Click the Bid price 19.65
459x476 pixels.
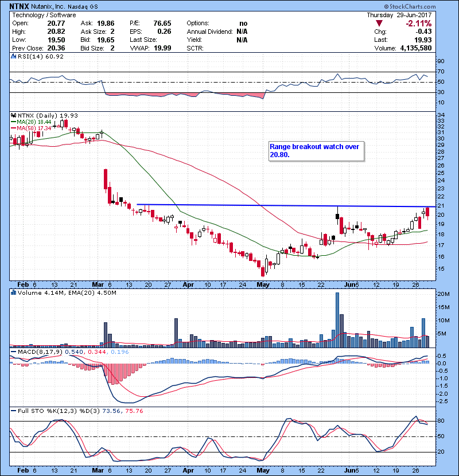(x=106, y=40)
